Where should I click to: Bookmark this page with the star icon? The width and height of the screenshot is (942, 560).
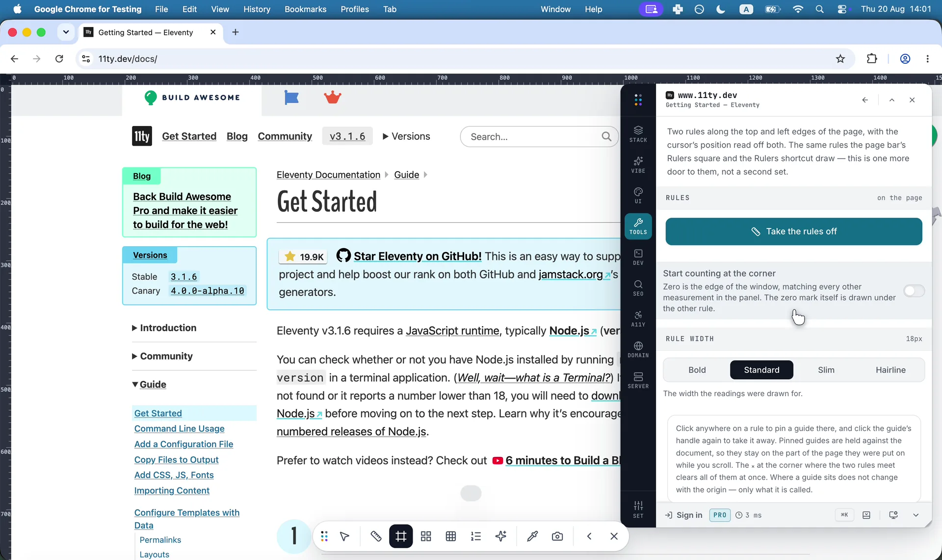[x=840, y=59]
